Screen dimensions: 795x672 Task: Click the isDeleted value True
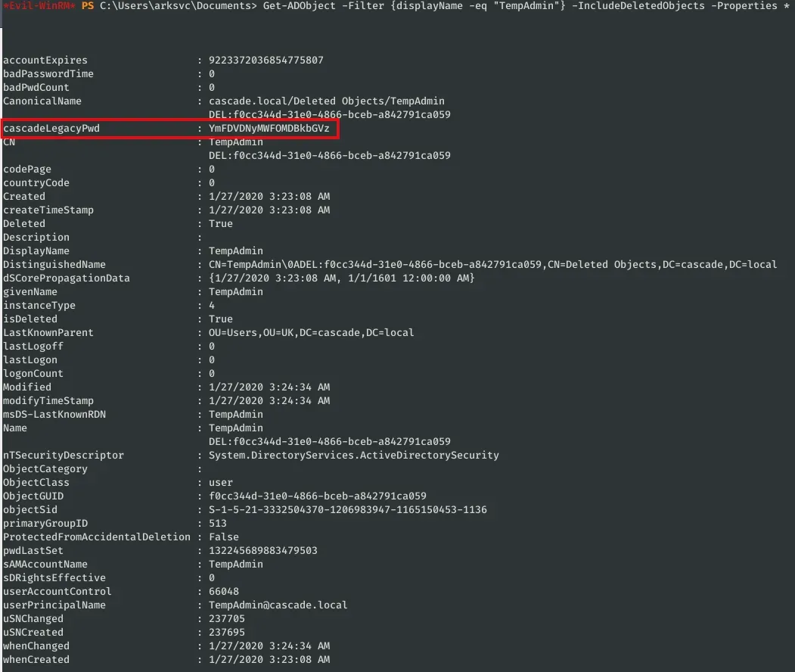[220, 319]
